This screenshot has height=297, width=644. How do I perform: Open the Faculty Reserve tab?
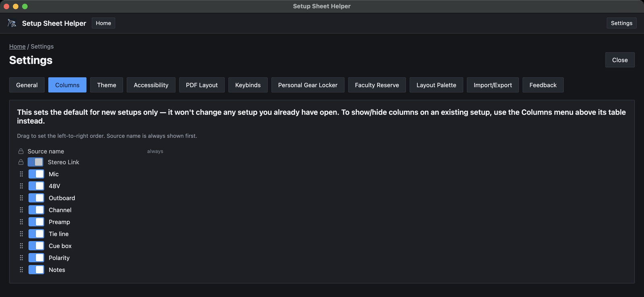click(377, 85)
